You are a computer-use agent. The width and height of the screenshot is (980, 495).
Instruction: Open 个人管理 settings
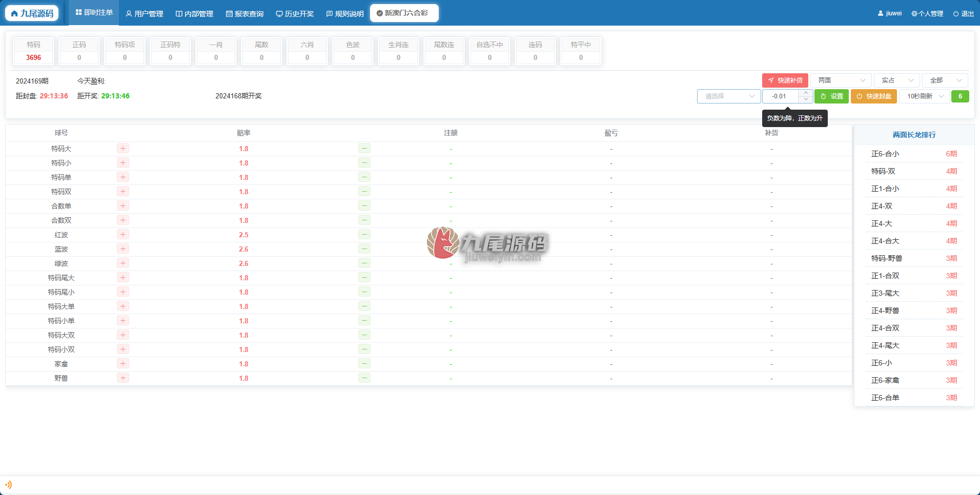coord(927,14)
